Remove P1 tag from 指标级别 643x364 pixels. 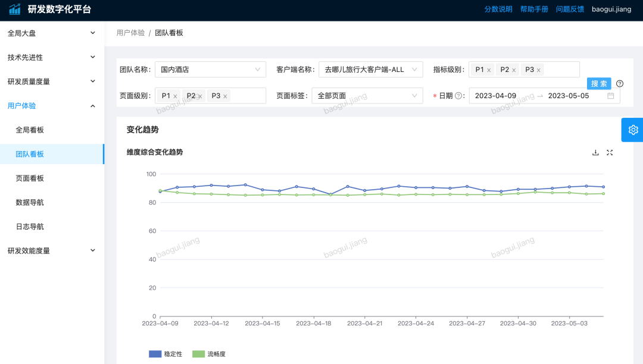click(489, 70)
